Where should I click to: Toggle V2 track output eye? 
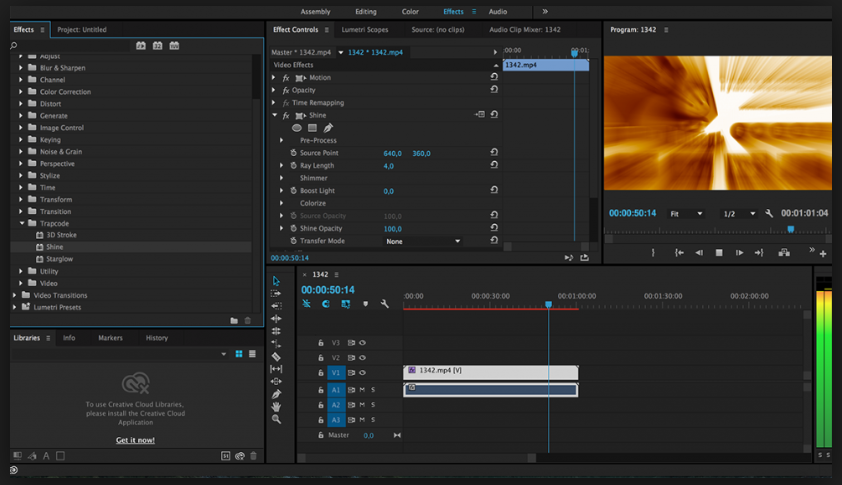362,357
